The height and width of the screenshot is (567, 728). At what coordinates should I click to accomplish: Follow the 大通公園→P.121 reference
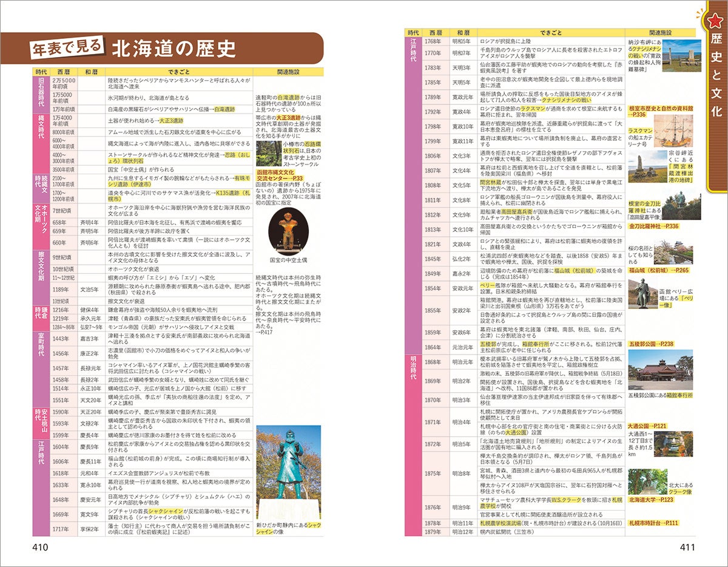[647, 426]
